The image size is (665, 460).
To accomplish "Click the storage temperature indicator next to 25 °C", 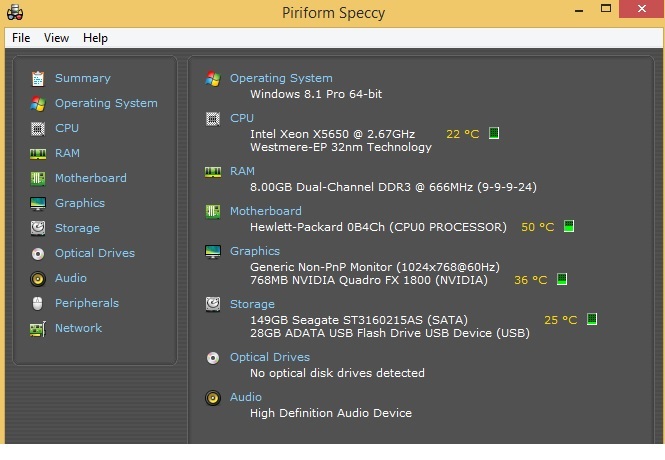I will 592,319.
